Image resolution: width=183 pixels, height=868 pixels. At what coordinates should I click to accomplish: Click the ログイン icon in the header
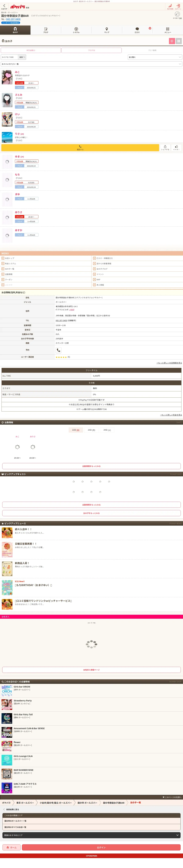178,6
